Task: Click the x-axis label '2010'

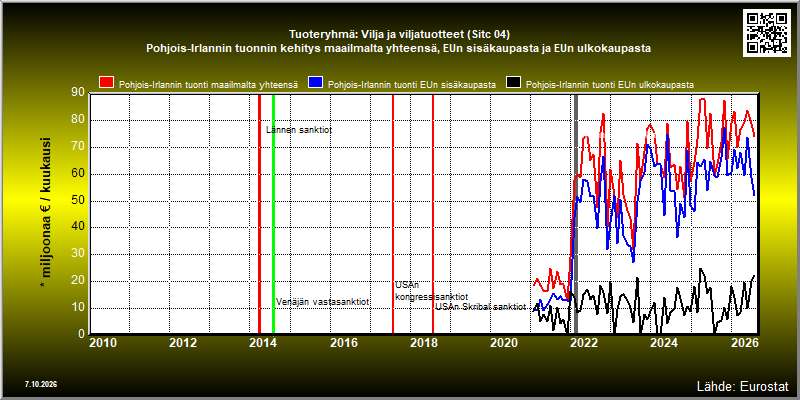Action: [103, 342]
